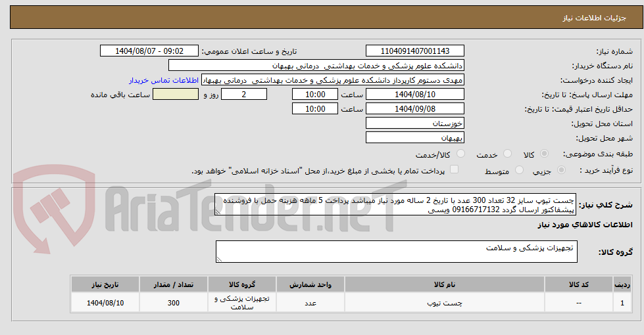Select the خدمت radio button
Viewport: 644px width, 335px height.
coord(508,154)
